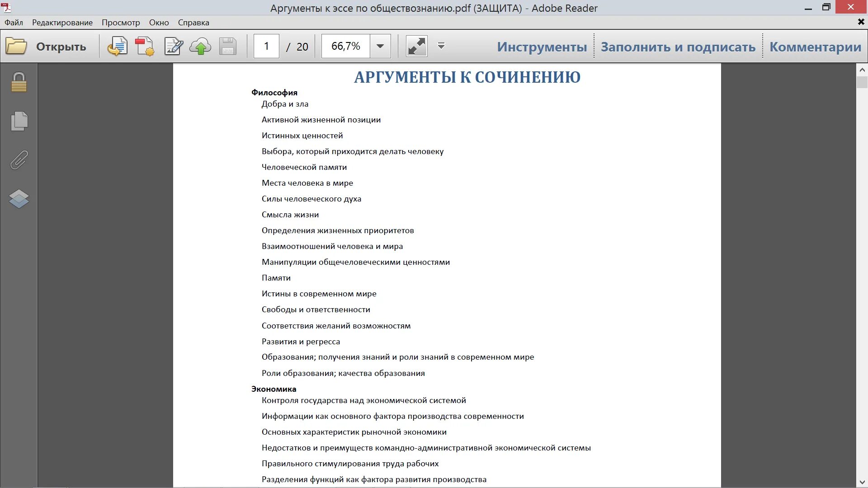Open the toolbar options chevron
Viewport: 868px width, 488px height.
(x=440, y=46)
